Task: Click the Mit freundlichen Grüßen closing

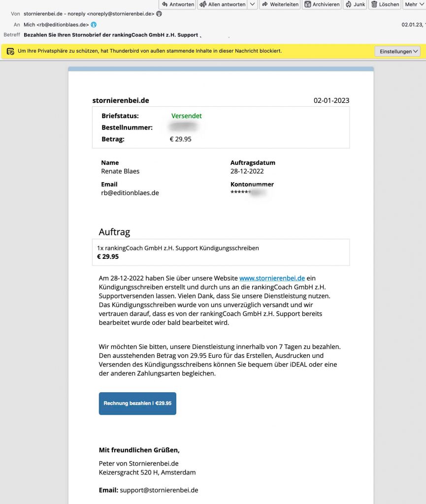Action: pyautogui.click(x=139, y=450)
